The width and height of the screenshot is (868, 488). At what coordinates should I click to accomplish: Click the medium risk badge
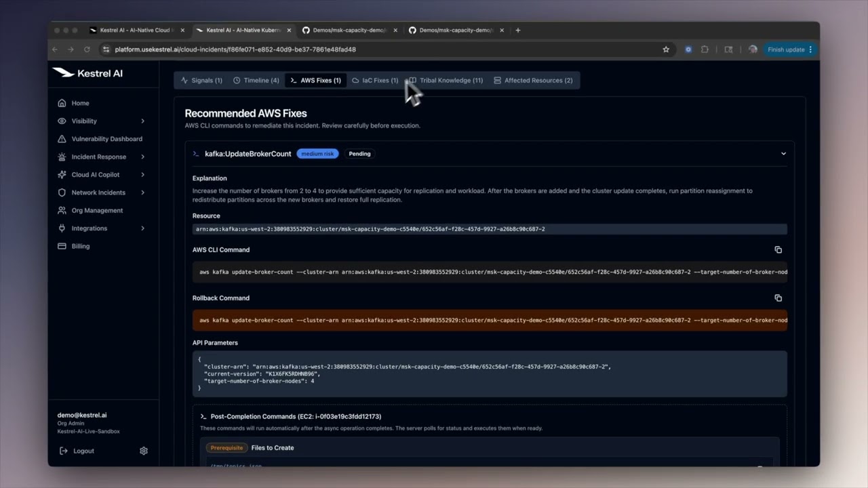pyautogui.click(x=317, y=154)
